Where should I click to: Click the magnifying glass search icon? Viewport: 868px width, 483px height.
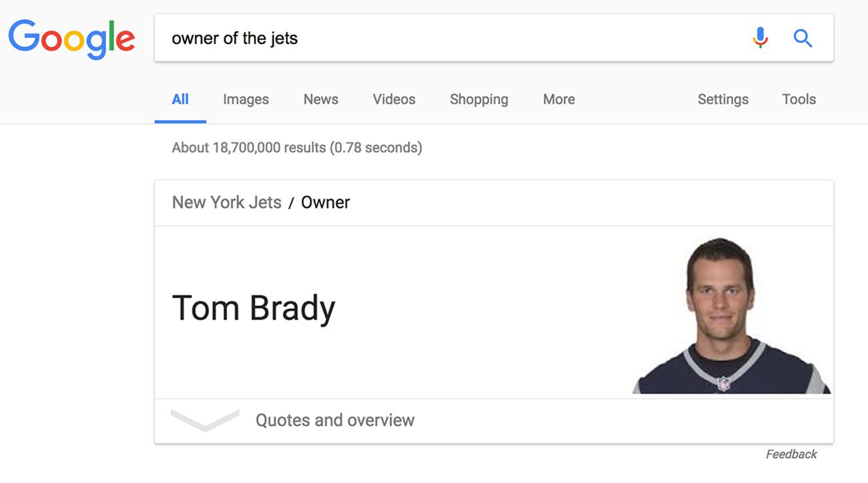pyautogui.click(x=803, y=38)
